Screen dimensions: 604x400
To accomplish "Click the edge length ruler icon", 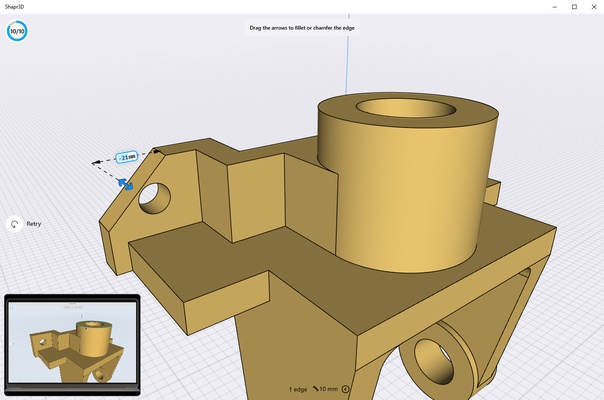I will 315,389.
